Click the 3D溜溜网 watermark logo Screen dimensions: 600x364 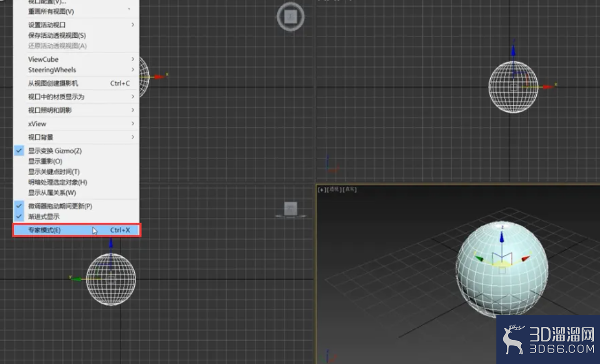pos(548,340)
